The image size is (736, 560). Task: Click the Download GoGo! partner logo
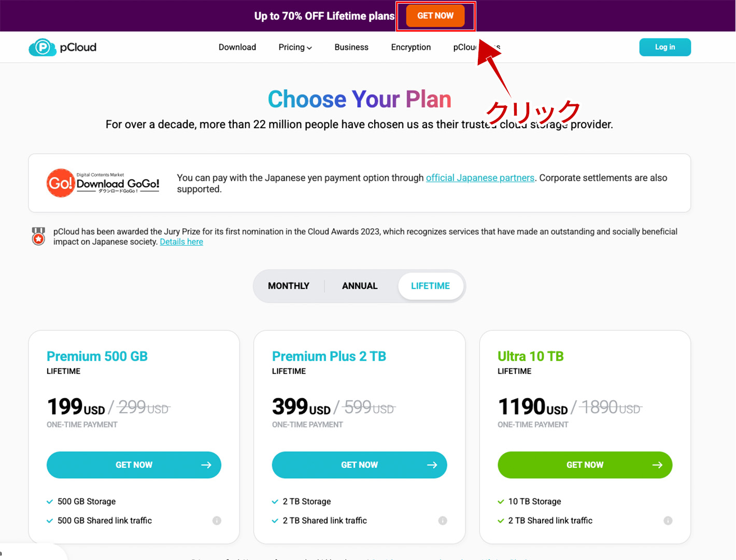click(103, 183)
